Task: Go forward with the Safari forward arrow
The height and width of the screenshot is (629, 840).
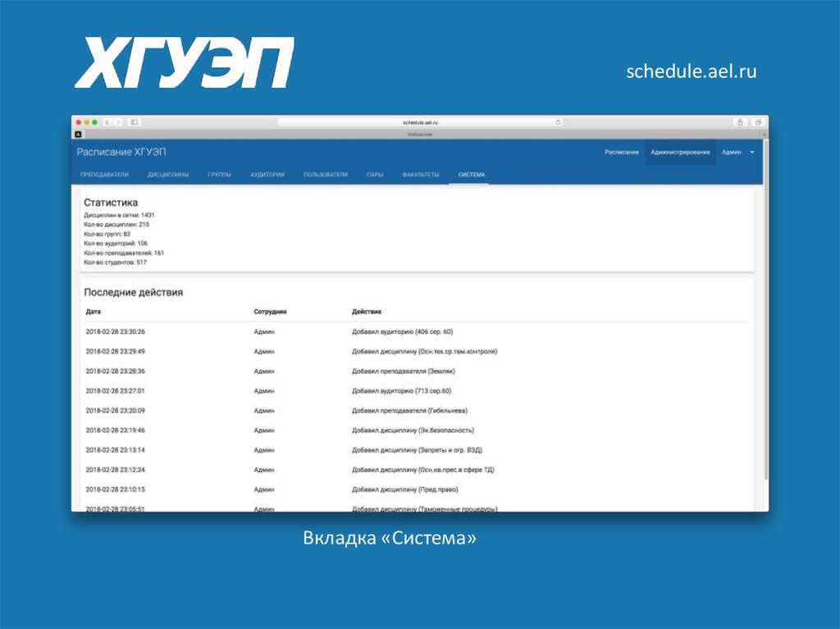Action: (x=118, y=122)
